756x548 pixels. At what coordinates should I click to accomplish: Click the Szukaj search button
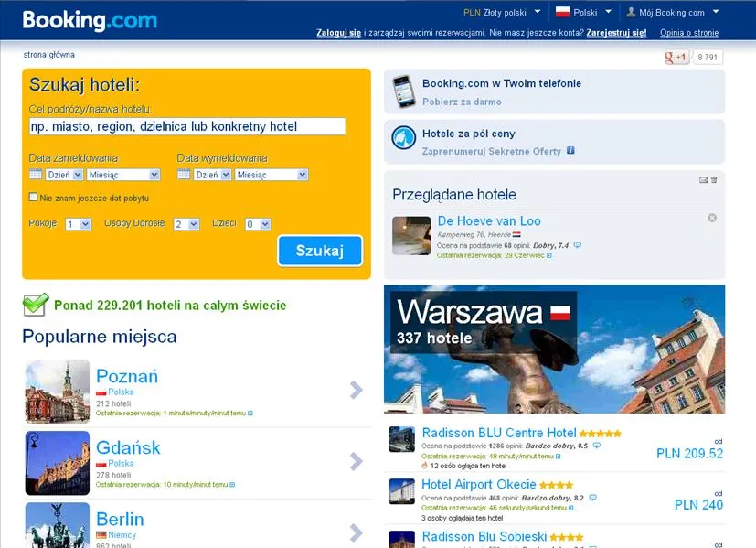[x=320, y=251]
